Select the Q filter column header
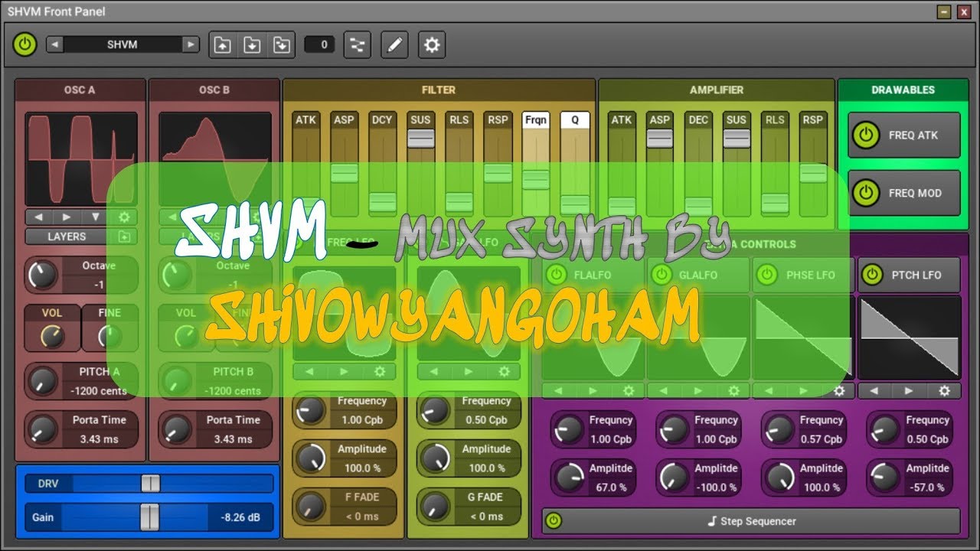Screen dimensions: 980x551 575,119
